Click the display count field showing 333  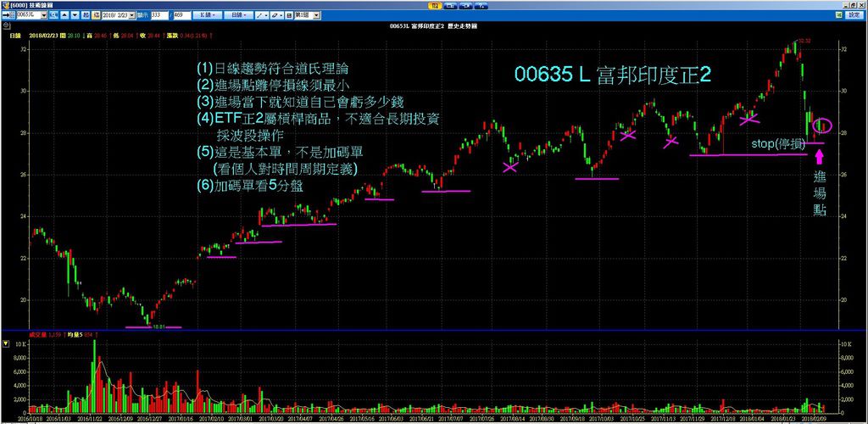pyautogui.click(x=159, y=15)
